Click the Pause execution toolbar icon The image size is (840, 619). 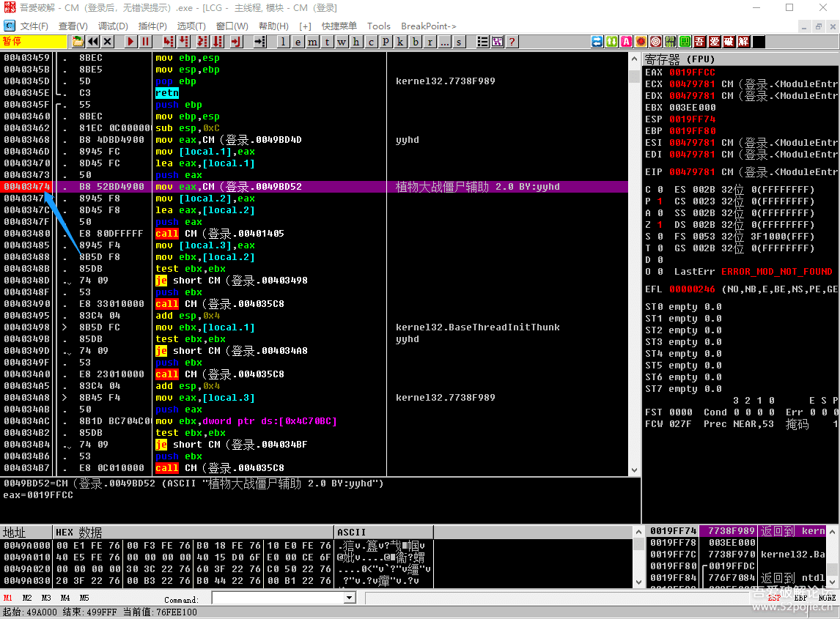pyautogui.click(x=146, y=42)
